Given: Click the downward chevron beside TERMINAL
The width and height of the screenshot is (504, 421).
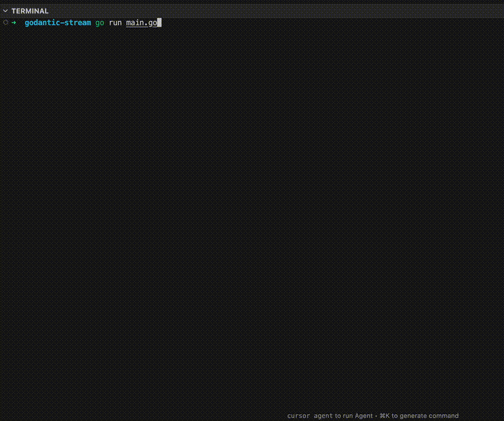Looking at the screenshot, I should 6,11.
